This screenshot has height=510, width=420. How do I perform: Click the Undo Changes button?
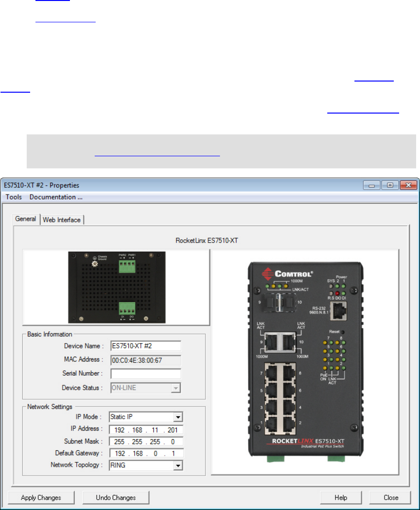pyautogui.click(x=116, y=498)
